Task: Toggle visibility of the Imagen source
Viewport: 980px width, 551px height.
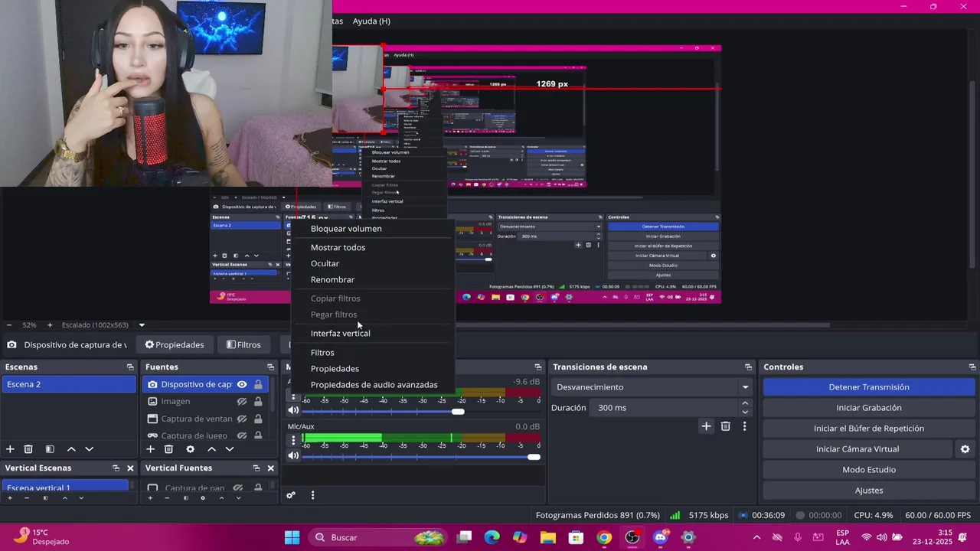Action: (x=242, y=401)
